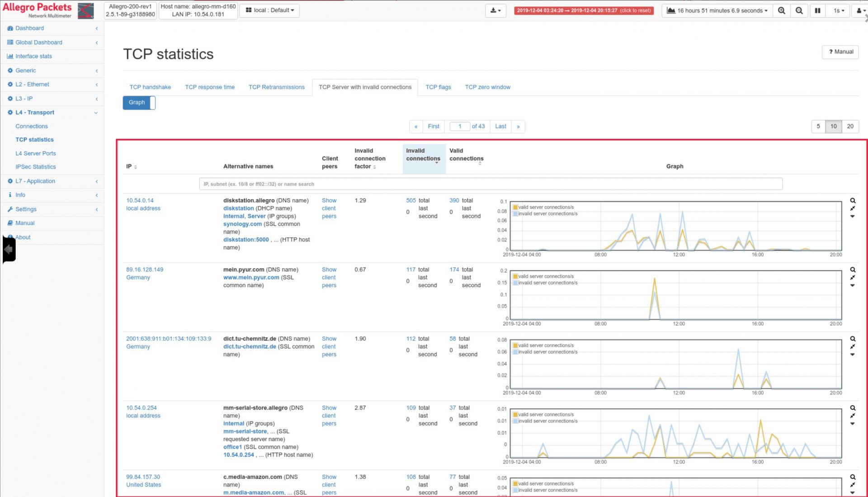Open the local : Default dashboard selector
This screenshot has width=868, height=497.
[269, 10]
